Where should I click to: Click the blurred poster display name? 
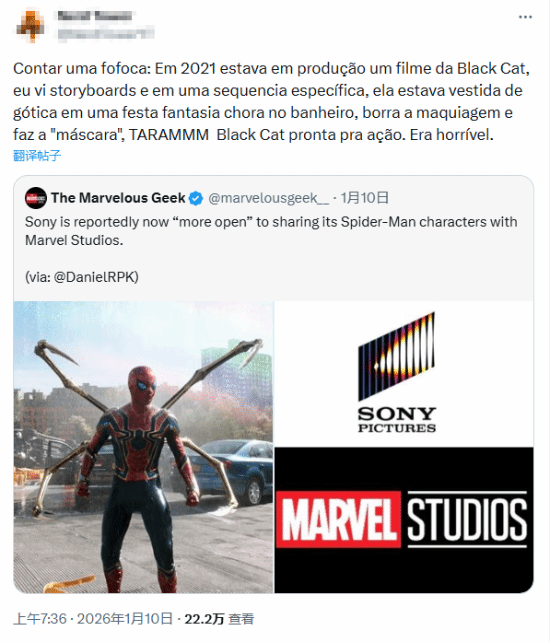95,16
